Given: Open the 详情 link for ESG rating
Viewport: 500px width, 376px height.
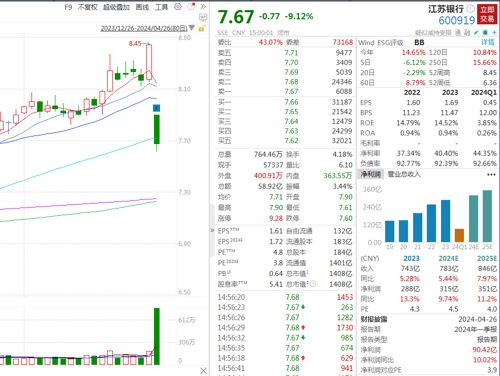Looking at the screenshot, I should (488, 42).
